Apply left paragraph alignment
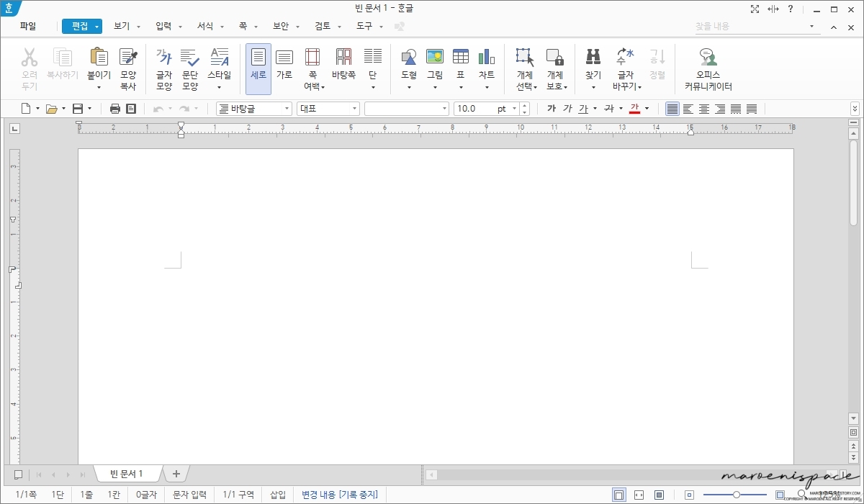Screen dimensions: 864x504 tap(688, 109)
